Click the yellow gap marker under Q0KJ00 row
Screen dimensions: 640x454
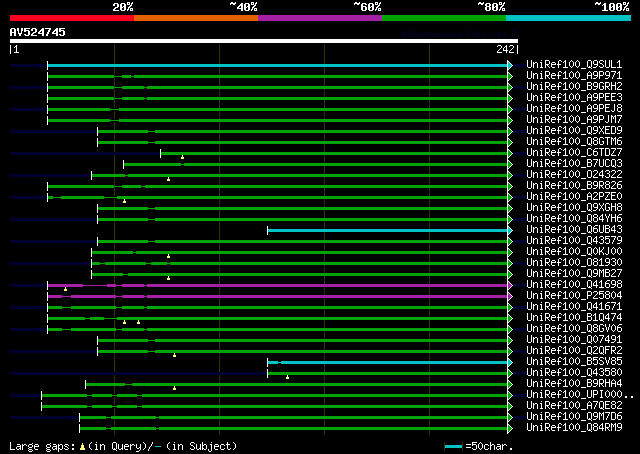coord(168,256)
